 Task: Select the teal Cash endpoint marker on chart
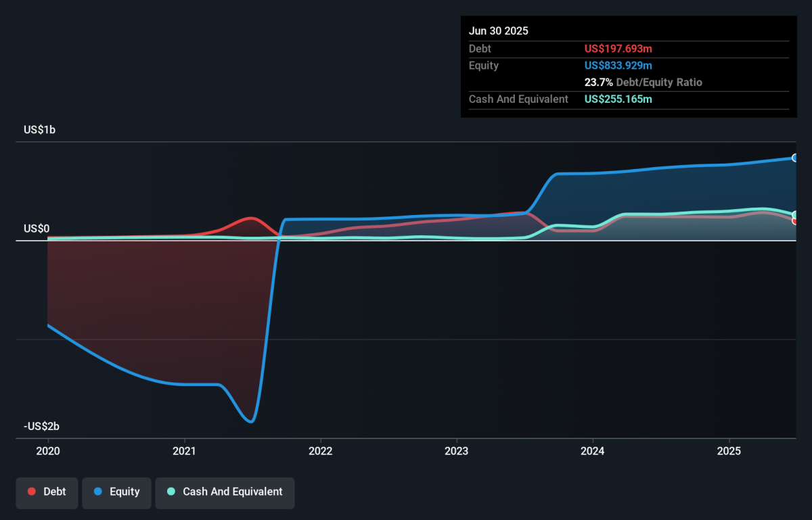click(796, 215)
